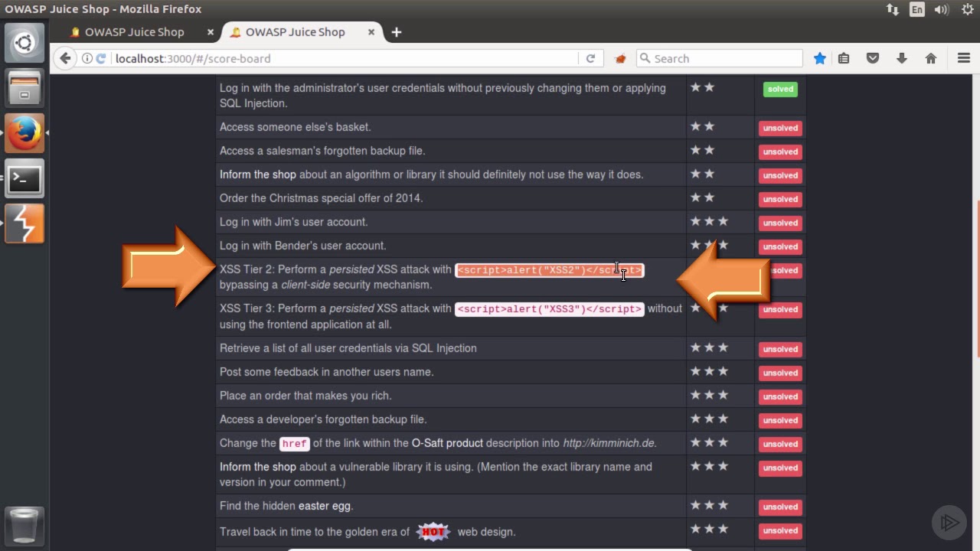Click unsolved badge for hidden easter egg
The height and width of the screenshot is (551, 980).
780,507
